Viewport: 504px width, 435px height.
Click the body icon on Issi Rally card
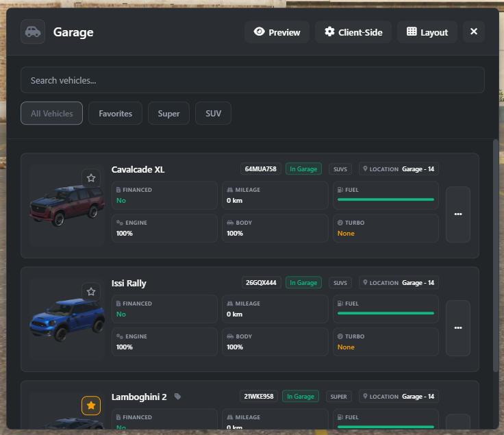click(229, 336)
